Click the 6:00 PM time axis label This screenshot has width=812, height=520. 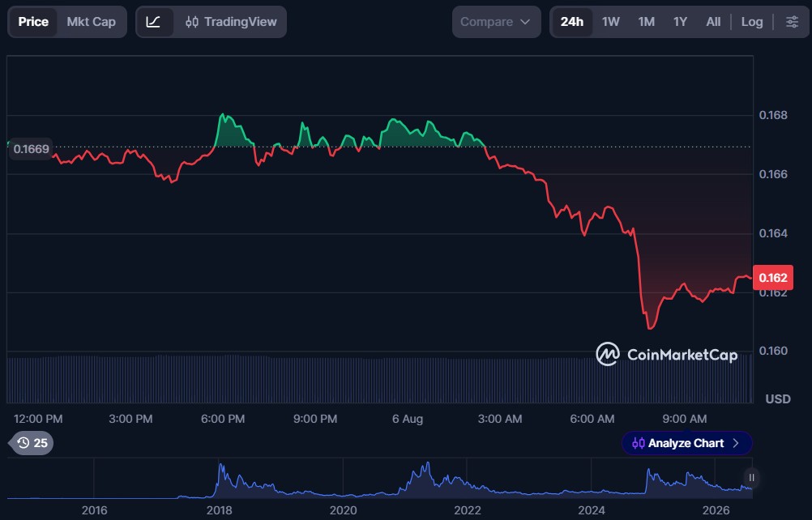[x=223, y=419]
